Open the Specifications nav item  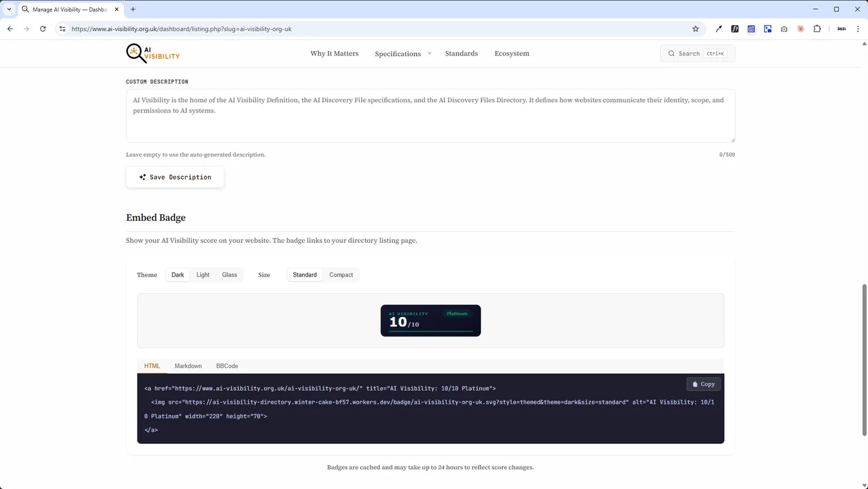coord(398,54)
